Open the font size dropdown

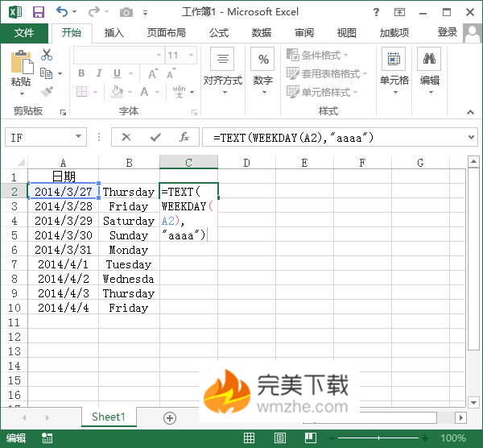[x=191, y=55]
